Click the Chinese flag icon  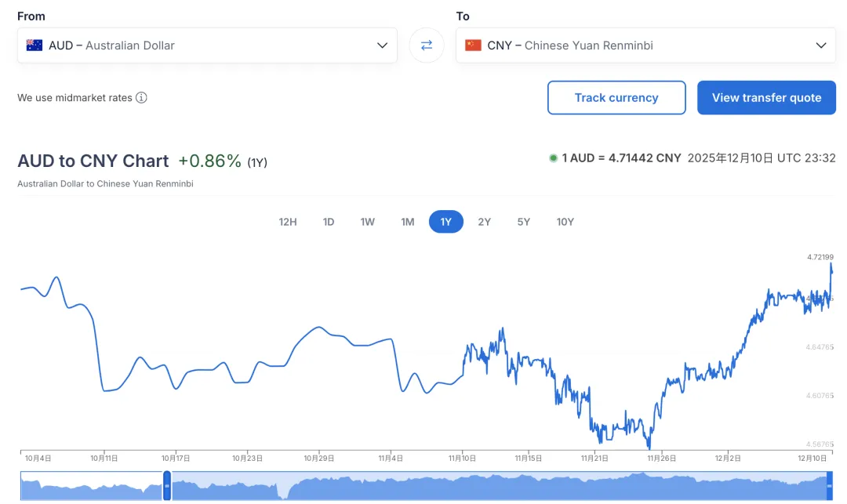pos(473,45)
